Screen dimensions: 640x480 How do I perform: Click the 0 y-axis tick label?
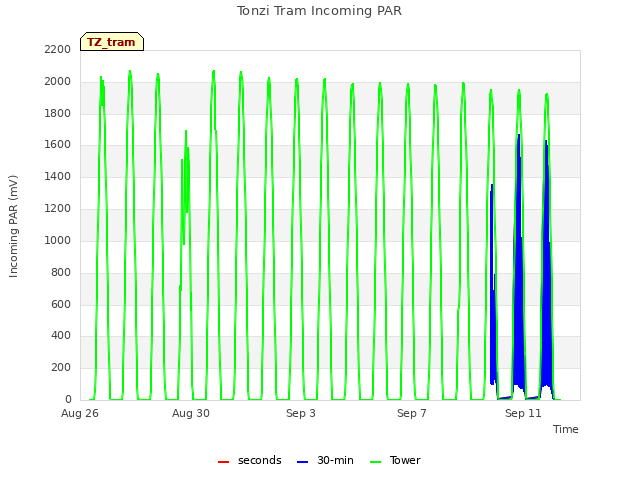click(68, 399)
